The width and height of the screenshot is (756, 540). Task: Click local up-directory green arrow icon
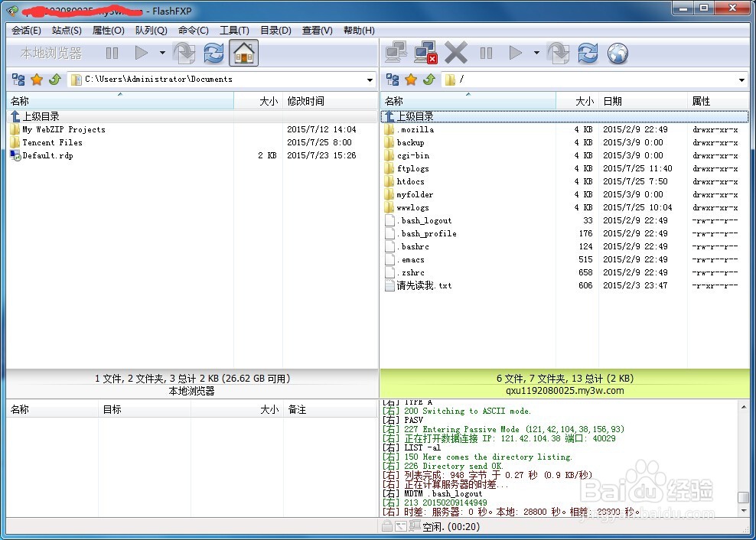(54, 80)
